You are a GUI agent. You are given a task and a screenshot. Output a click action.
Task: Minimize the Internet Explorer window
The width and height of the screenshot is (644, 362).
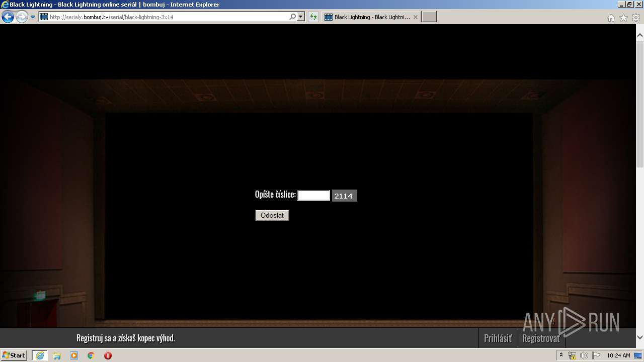click(x=621, y=5)
